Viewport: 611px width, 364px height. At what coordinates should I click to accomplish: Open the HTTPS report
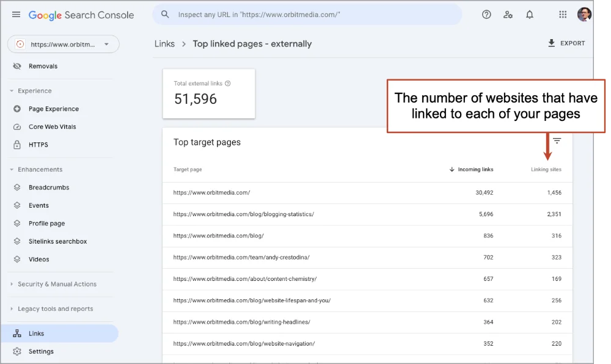(x=38, y=145)
